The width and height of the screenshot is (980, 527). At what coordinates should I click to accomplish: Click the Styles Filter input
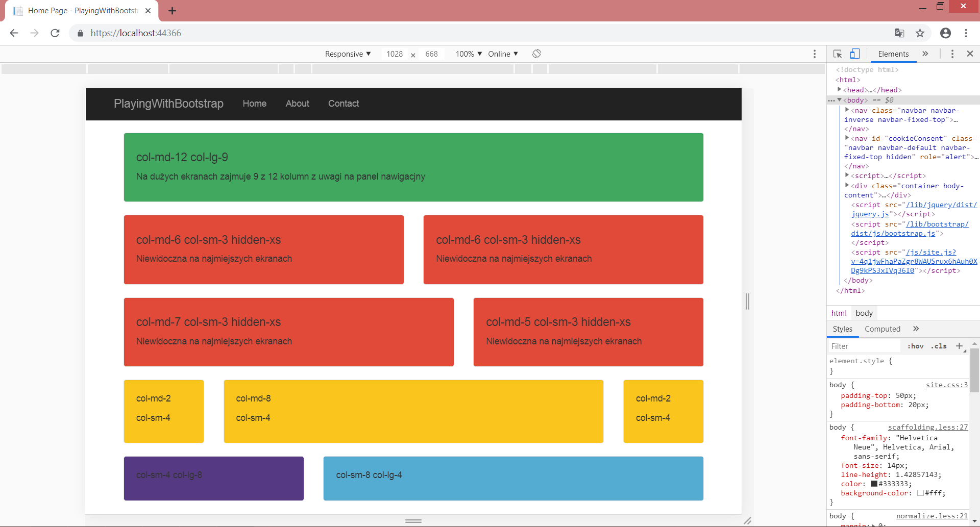pyautogui.click(x=864, y=346)
